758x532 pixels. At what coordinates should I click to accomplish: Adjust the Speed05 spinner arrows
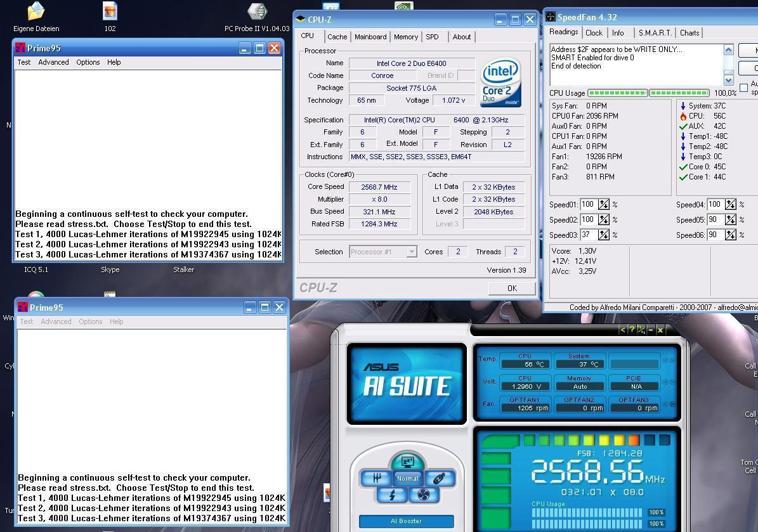[x=731, y=220]
